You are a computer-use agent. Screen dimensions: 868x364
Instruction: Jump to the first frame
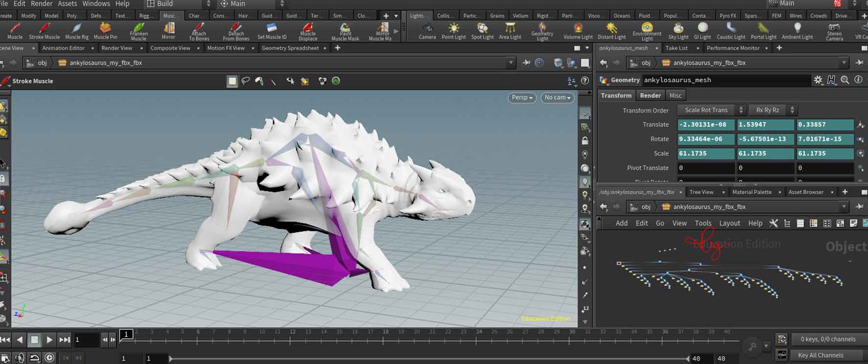pos(5,340)
